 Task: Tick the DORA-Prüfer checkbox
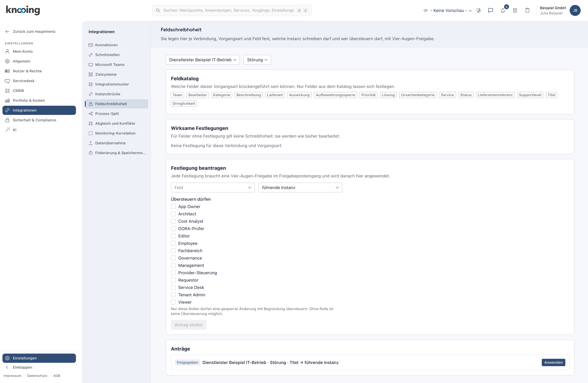(173, 228)
